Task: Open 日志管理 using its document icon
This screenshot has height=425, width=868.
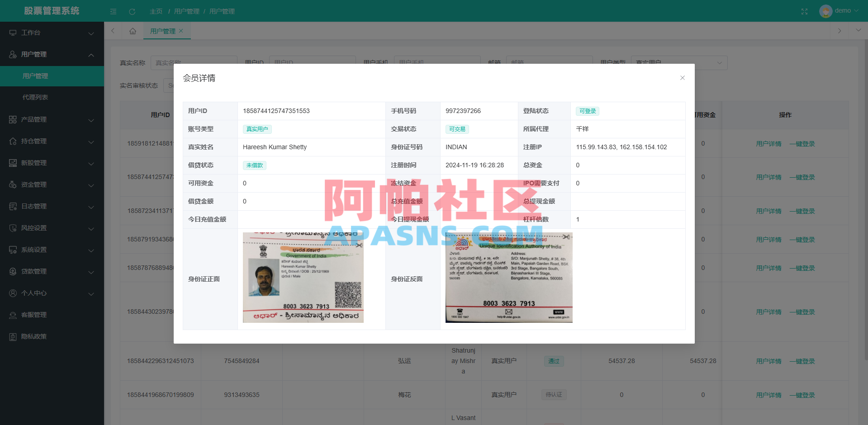Action: click(13, 206)
